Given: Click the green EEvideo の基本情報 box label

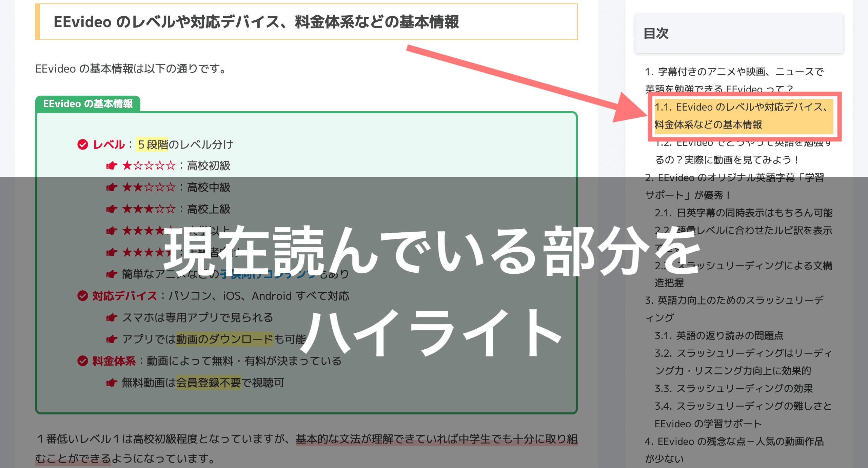Looking at the screenshot, I should point(88,103).
